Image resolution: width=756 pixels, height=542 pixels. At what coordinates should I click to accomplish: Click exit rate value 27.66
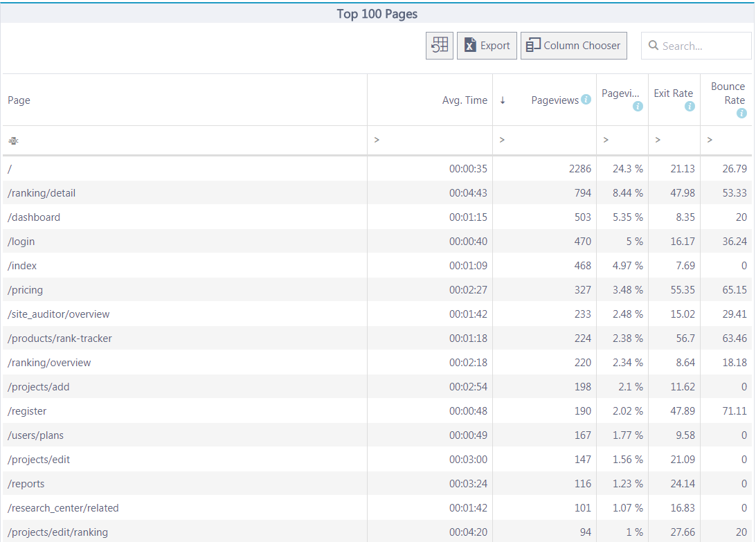click(683, 532)
